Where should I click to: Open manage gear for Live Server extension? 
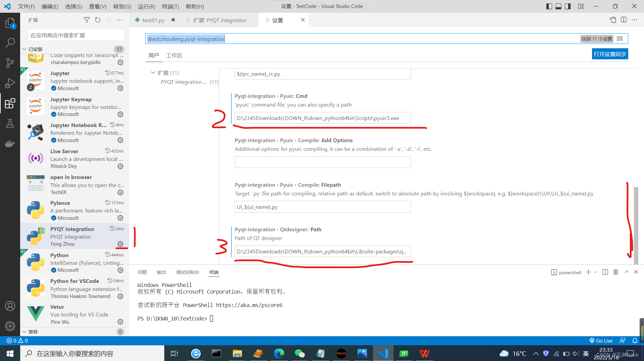(120, 166)
